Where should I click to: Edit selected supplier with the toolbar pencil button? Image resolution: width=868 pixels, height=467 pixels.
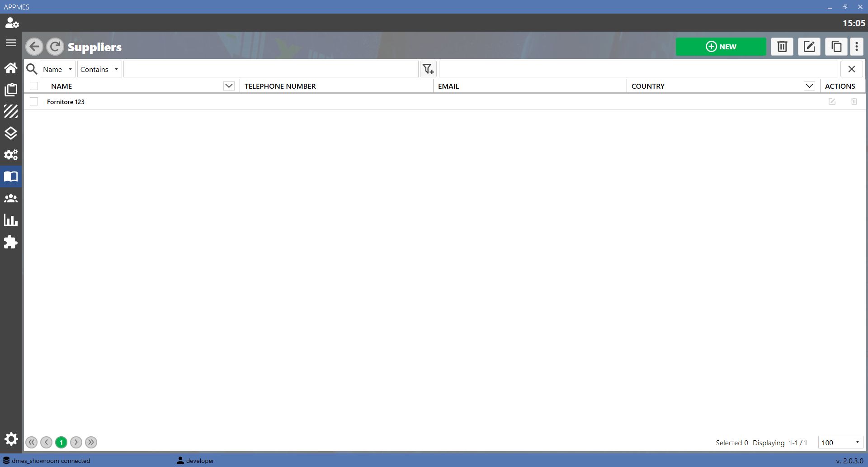click(809, 47)
